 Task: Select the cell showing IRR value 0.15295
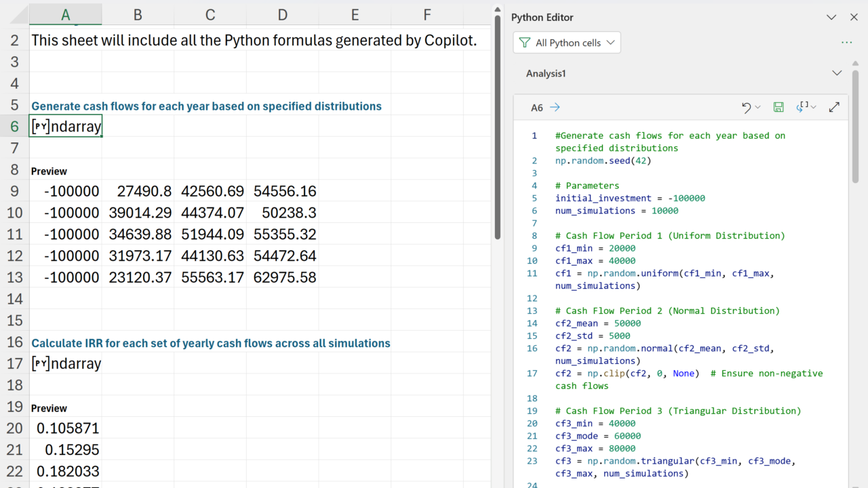tap(66, 450)
